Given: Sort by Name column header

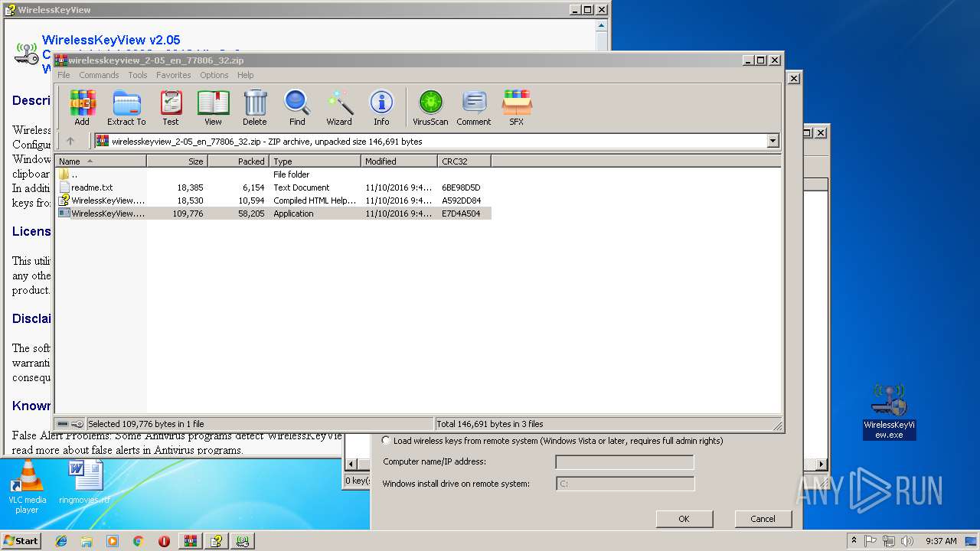Looking at the screenshot, I should click(x=100, y=161).
